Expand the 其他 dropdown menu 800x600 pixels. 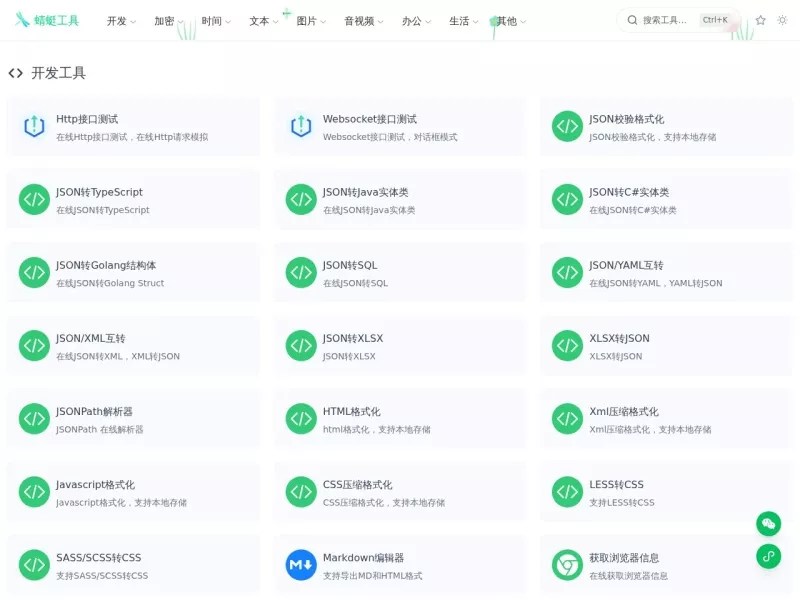pyautogui.click(x=511, y=21)
